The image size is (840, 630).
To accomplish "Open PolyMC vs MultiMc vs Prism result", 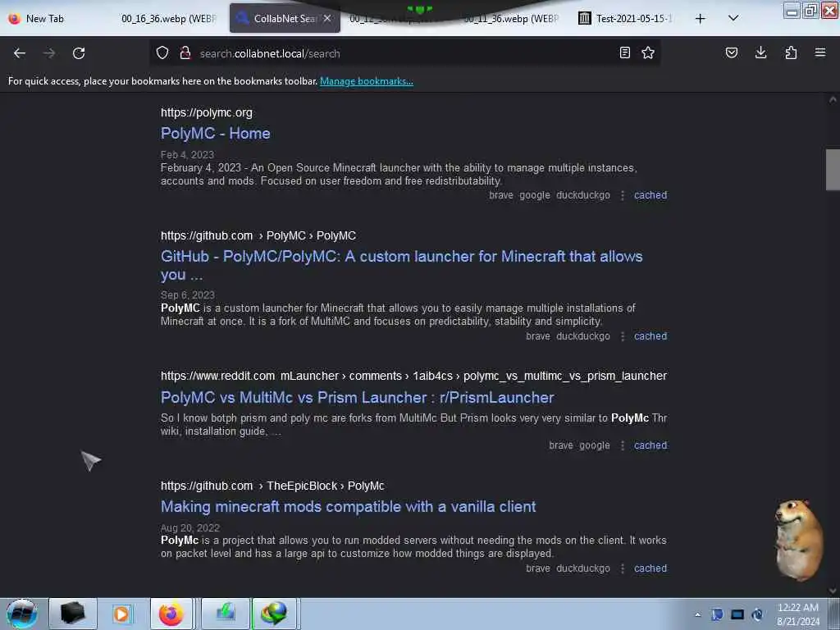I will click(358, 398).
